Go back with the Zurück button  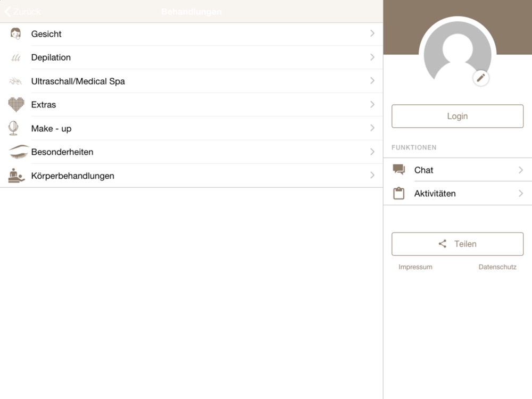pos(23,12)
